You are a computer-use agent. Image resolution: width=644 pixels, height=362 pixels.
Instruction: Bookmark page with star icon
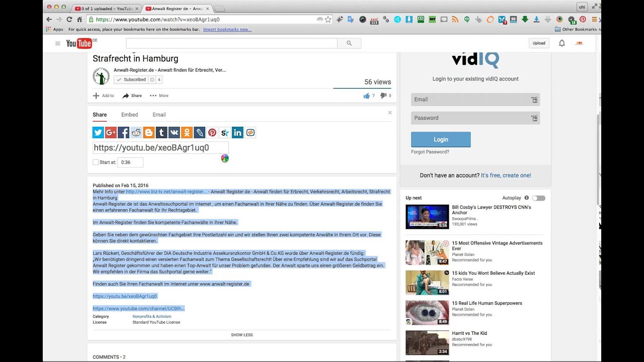[x=328, y=20]
